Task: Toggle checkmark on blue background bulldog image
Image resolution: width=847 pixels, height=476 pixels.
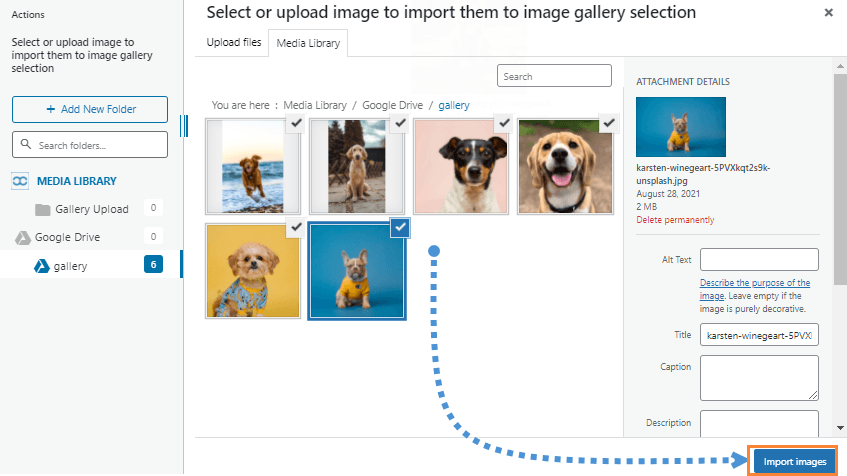Action: (x=399, y=228)
